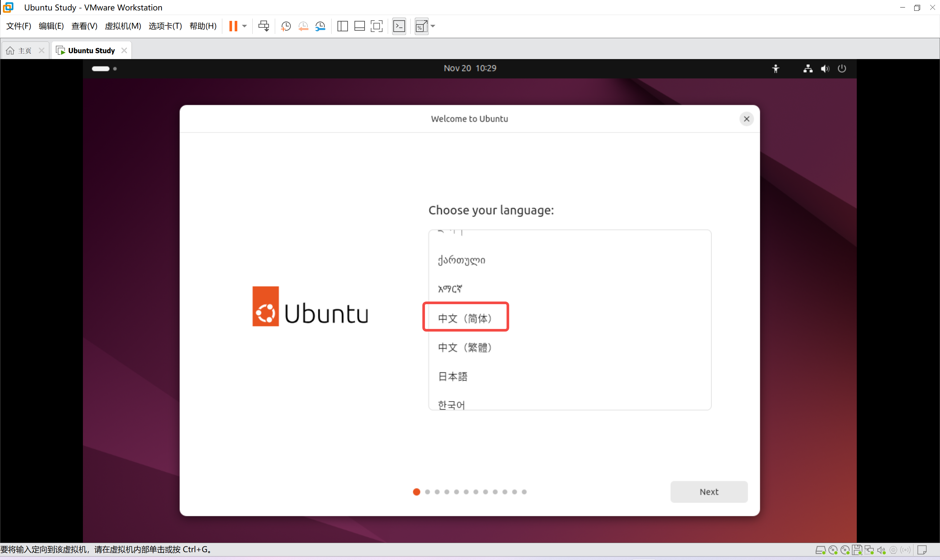This screenshot has height=560, width=940.
Task: Click the Next button
Action: [709, 492]
